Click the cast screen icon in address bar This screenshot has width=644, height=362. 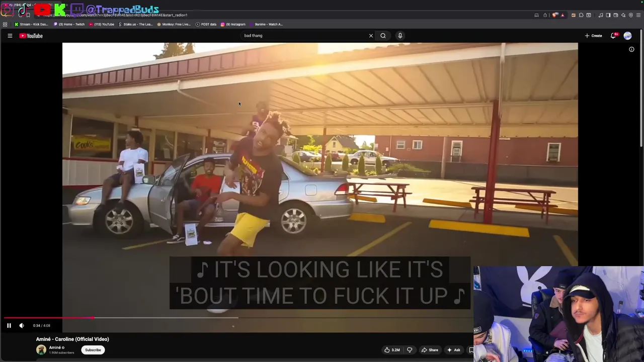536,15
